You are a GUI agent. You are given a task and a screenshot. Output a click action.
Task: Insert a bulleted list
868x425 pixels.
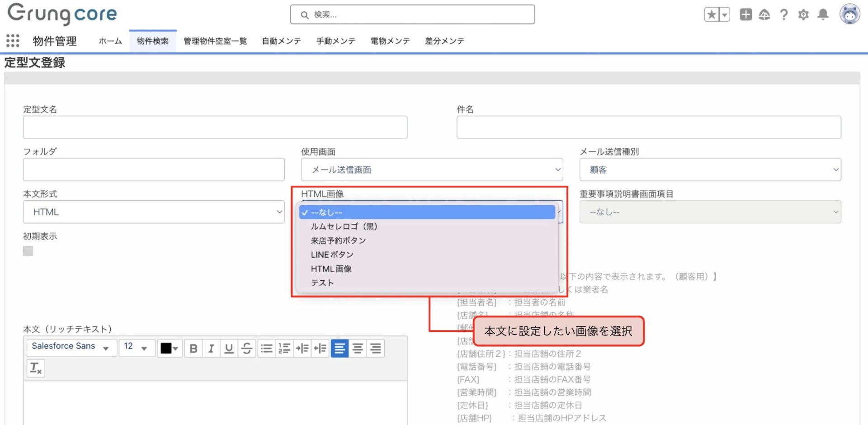(267, 349)
